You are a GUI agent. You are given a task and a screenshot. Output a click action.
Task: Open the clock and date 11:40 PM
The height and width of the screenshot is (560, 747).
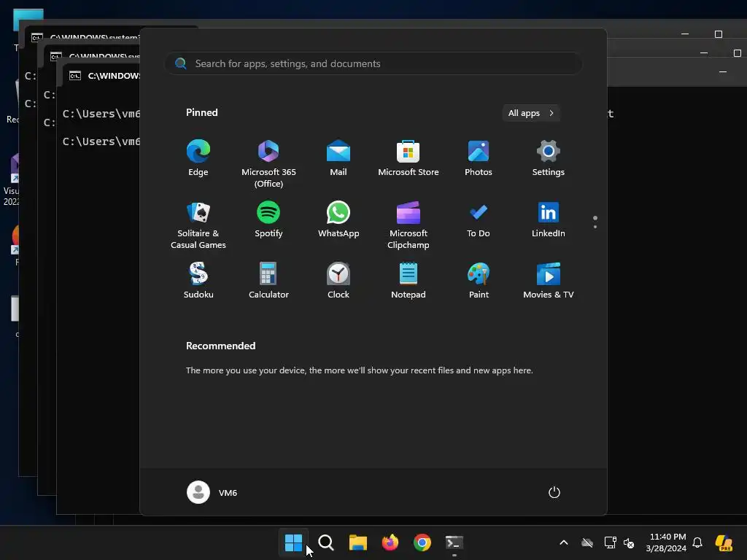666,542
